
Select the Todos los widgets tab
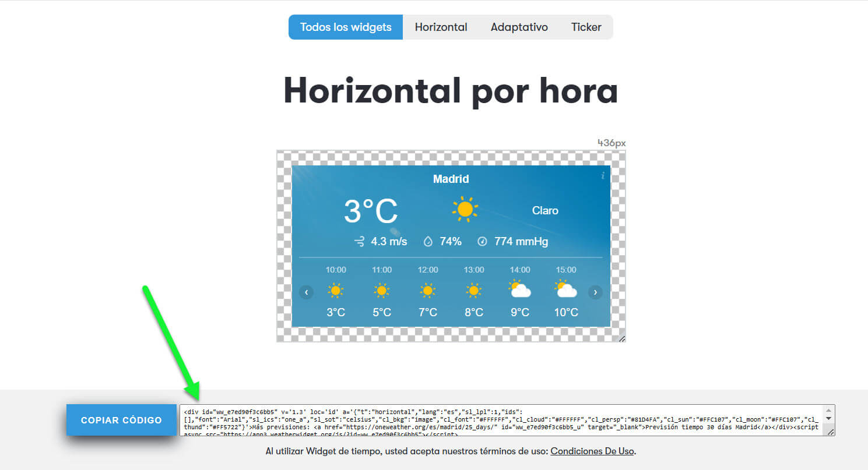coord(346,27)
